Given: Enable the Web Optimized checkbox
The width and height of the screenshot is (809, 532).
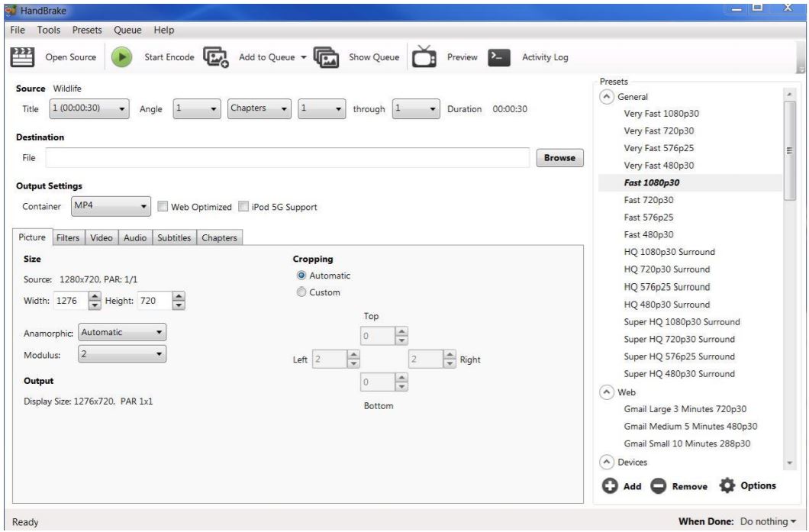Looking at the screenshot, I should [x=163, y=206].
